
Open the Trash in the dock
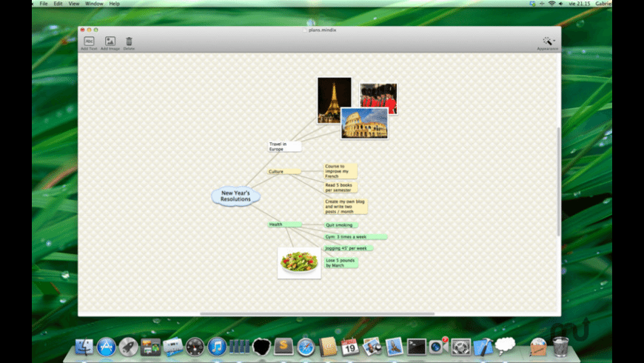560,347
